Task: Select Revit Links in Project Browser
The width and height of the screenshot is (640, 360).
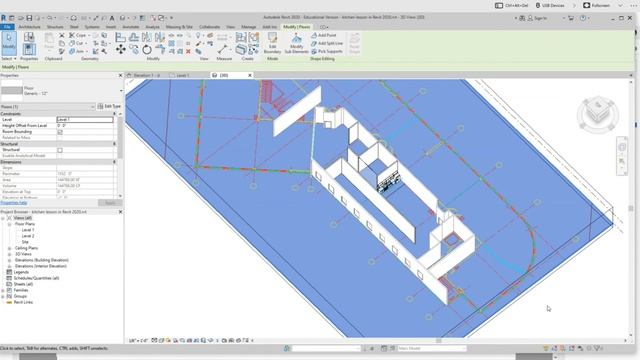Action: click(23, 302)
